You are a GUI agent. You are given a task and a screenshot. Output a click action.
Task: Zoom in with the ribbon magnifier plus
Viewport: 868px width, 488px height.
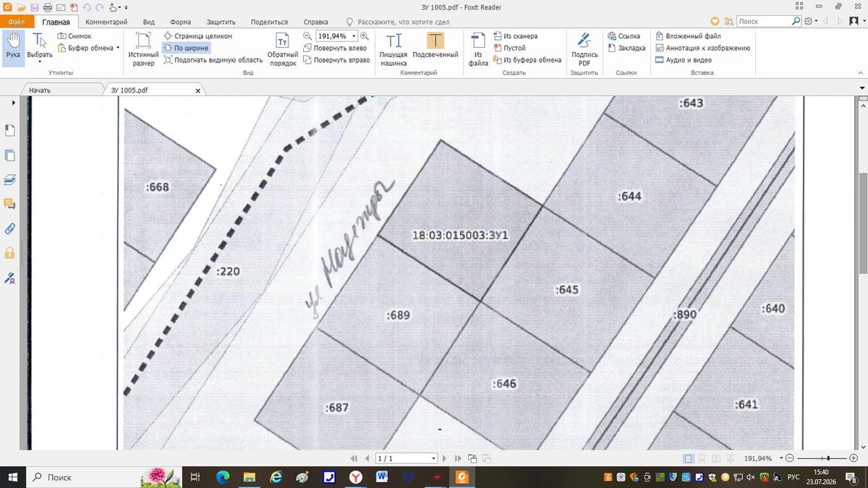point(364,36)
